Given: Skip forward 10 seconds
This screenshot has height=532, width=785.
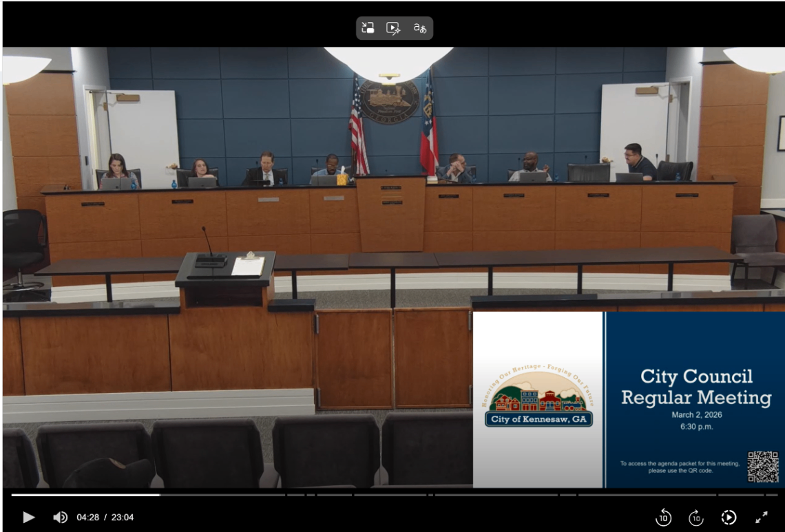Looking at the screenshot, I should pyautogui.click(x=696, y=518).
